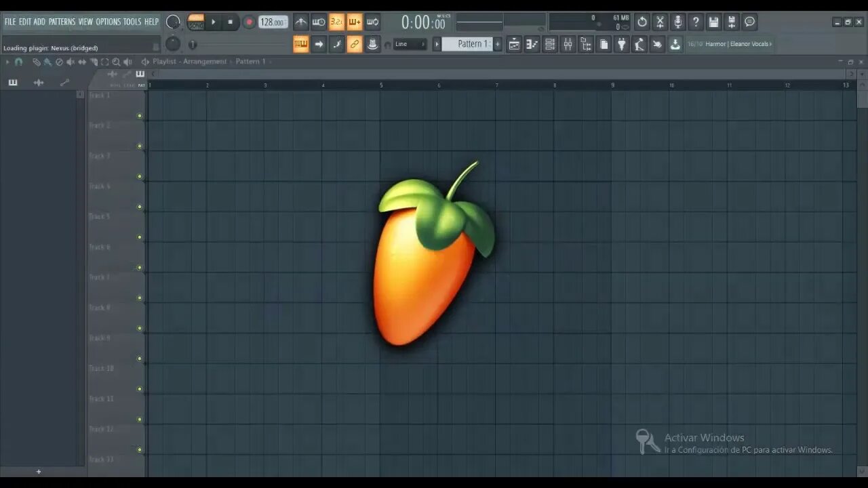Image resolution: width=868 pixels, height=488 pixels.
Task: Select the playlist Paint brush tool
Action: click(x=47, y=62)
